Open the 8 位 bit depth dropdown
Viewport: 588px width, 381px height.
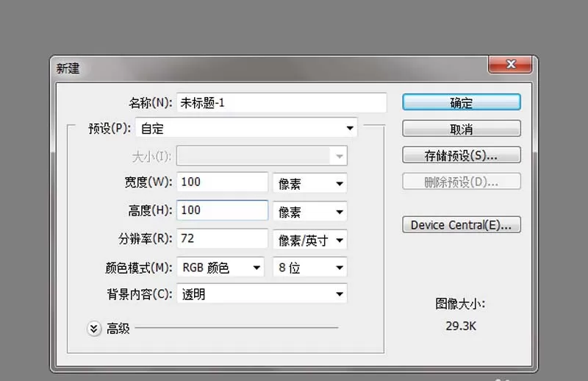309,267
